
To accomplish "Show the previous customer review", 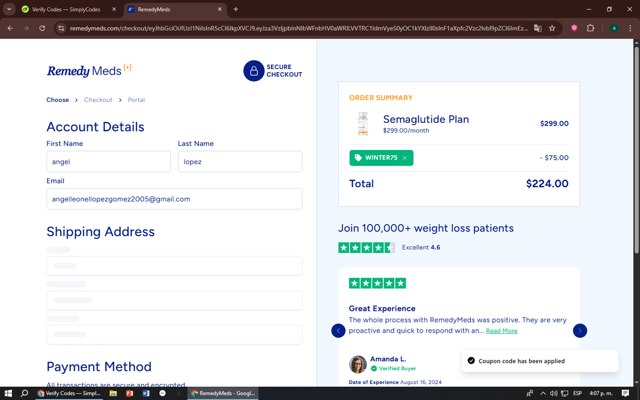I will click(338, 331).
